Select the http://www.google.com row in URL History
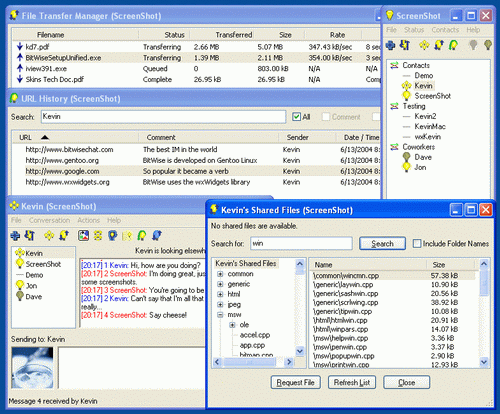500x414 pixels. [196, 171]
